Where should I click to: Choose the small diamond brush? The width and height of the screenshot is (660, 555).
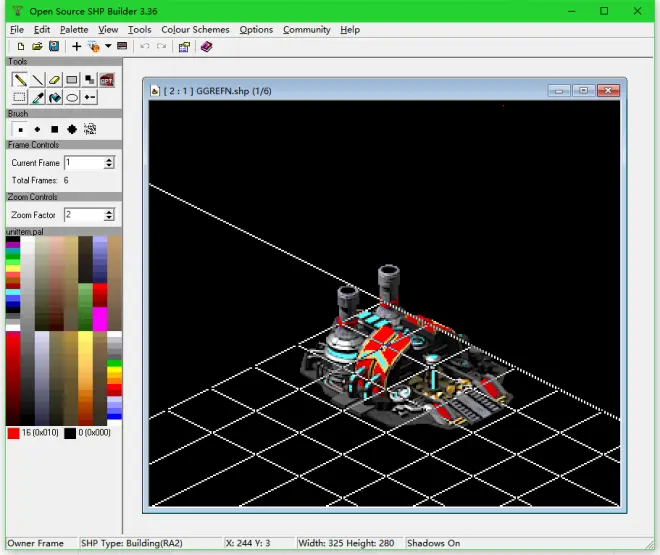pyautogui.click(x=37, y=129)
